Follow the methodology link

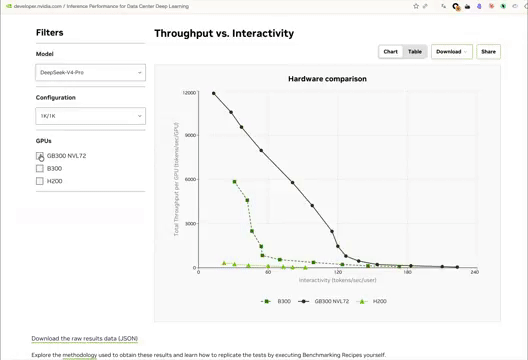pos(80,355)
